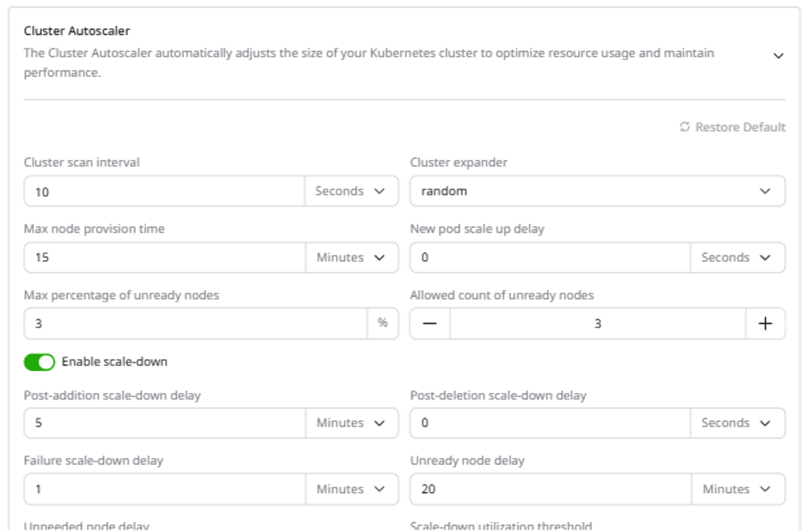This screenshot has width=810, height=532.
Task: Click the Cluster expander label
Action: pos(459,163)
